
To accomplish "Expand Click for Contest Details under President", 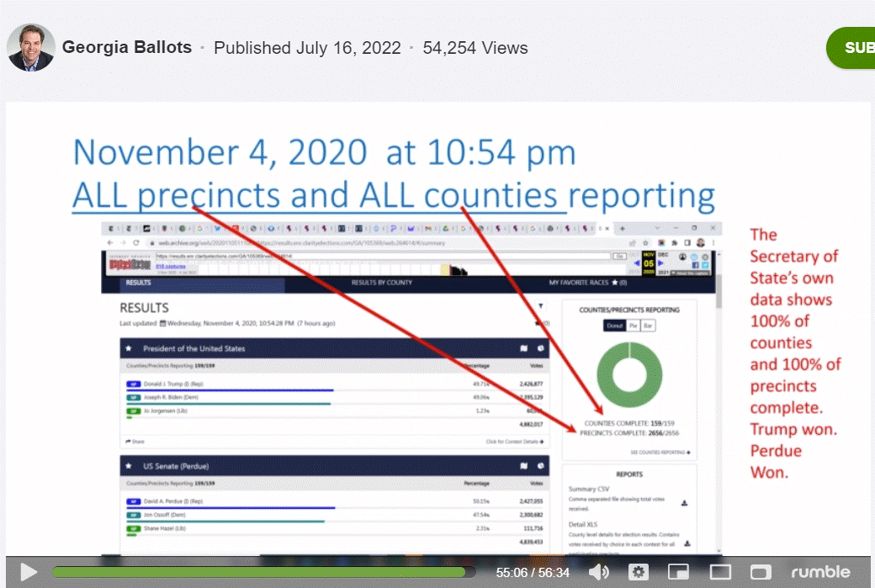I will [x=514, y=441].
